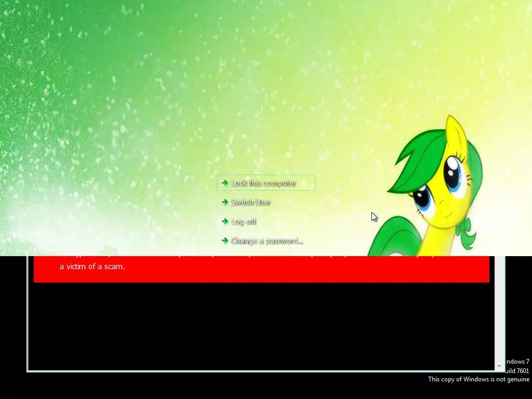Screen dimensions: 532x399
Task: Select Log off option
Action: click(x=244, y=221)
